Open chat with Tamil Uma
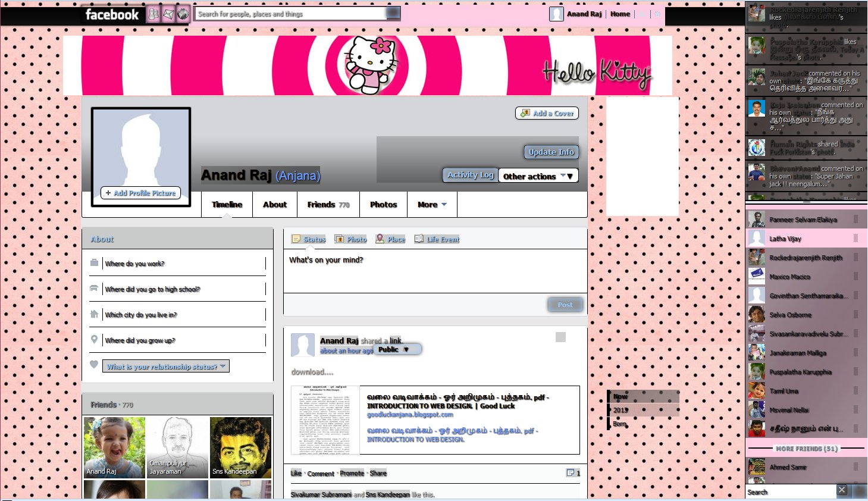The height and width of the screenshot is (501, 868). coord(806,391)
